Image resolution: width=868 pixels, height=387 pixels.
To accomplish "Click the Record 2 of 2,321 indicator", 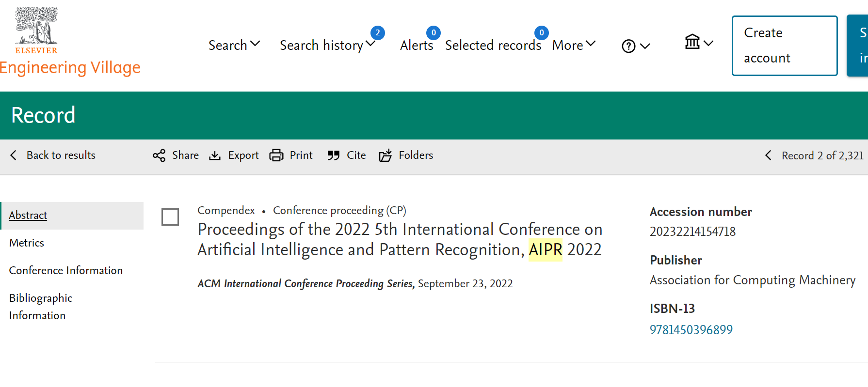I will tap(822, 155).
